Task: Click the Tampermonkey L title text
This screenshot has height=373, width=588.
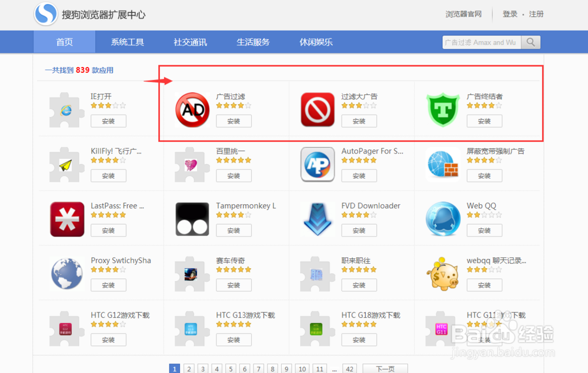Action: 246,206
